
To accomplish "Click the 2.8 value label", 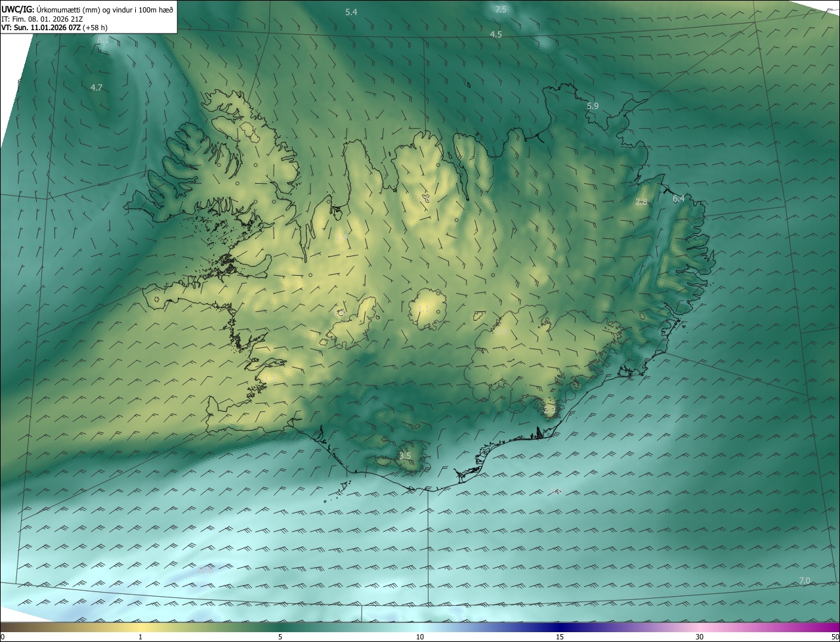I will 642,202.
